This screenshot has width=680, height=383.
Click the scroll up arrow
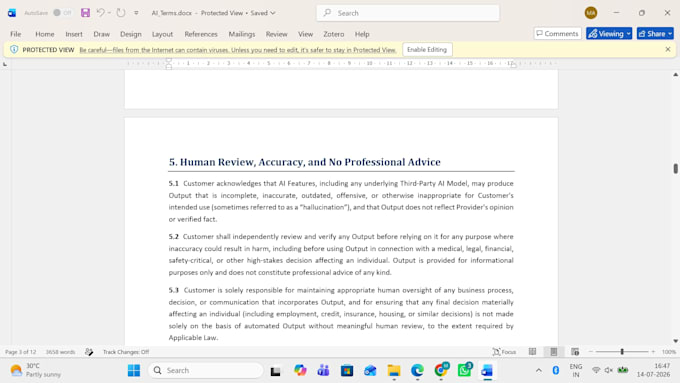click(675, 75)
